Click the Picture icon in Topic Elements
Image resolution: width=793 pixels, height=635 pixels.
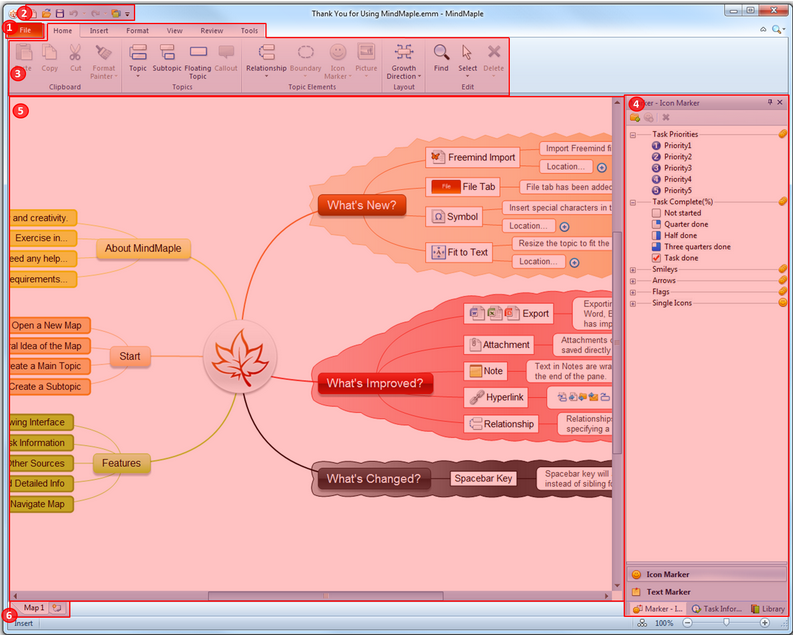pyautogui.click(x=366, y=52)
